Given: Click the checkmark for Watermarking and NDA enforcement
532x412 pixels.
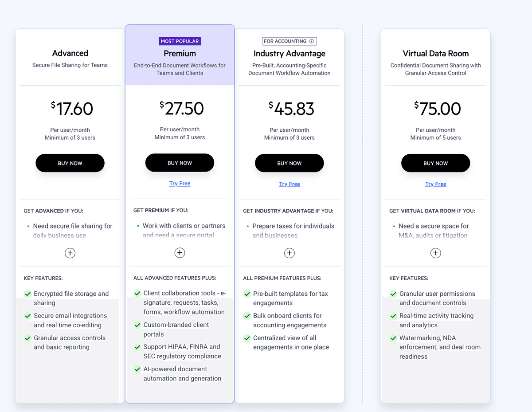Looking at the screenshot, I should click(393, 338).
